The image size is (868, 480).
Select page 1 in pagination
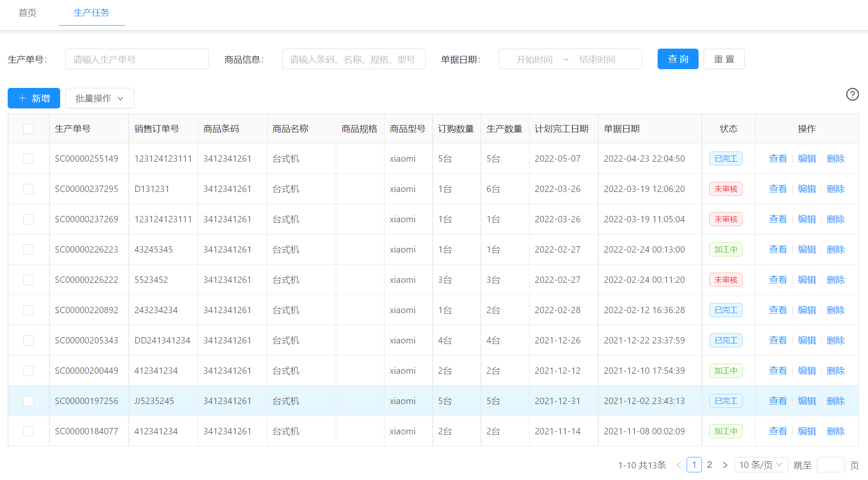[x=694, y=465]
